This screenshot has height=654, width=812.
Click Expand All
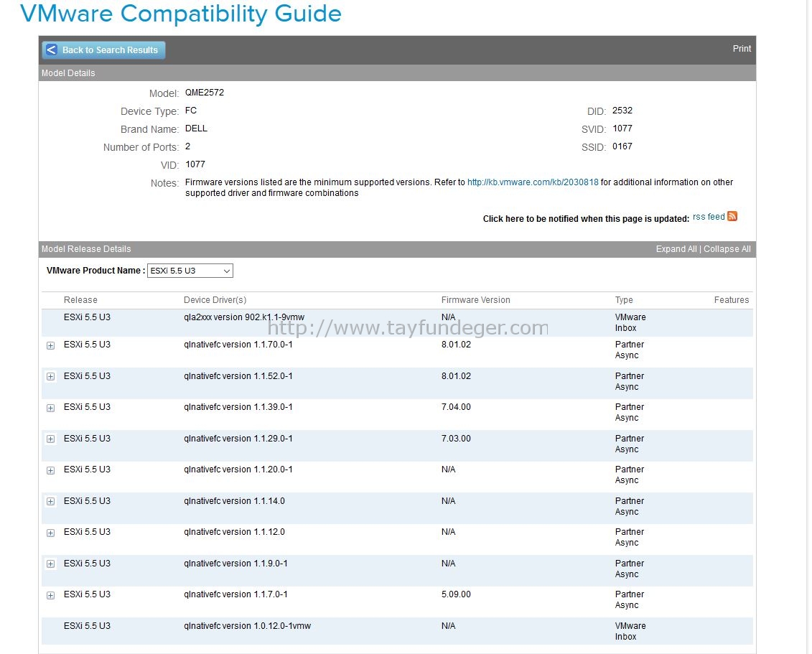tap(676, 249)
